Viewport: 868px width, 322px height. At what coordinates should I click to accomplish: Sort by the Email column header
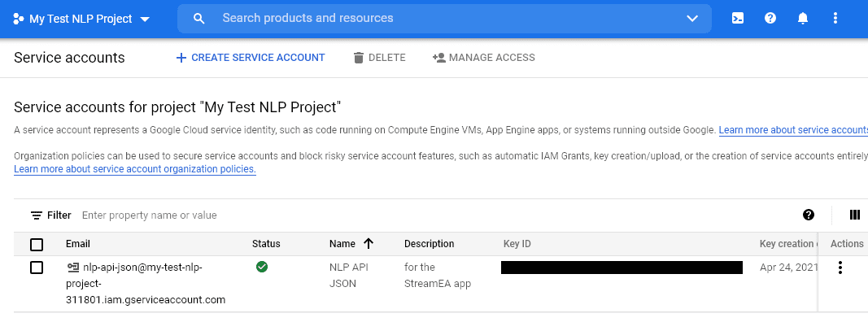(77, 244)
